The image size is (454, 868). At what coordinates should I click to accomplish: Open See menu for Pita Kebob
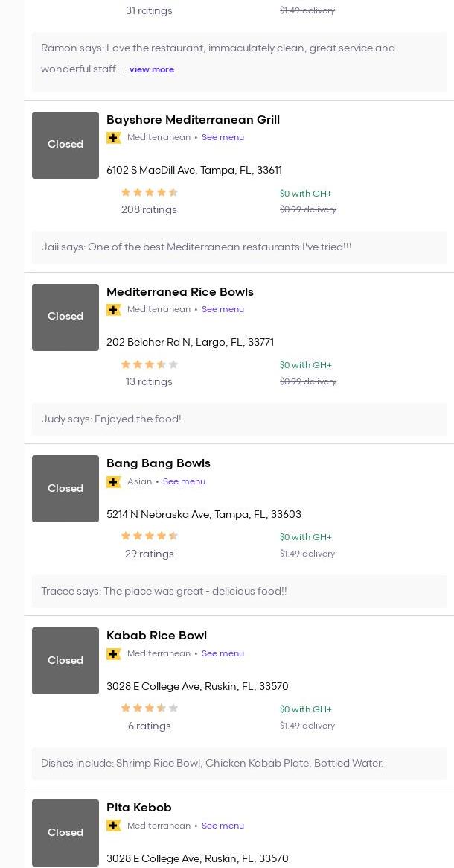point(223,826)
